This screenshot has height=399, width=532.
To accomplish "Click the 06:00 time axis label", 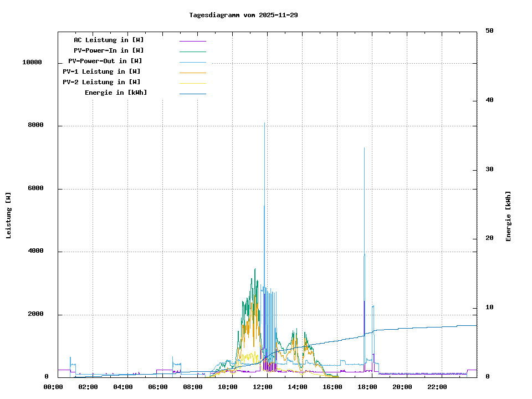I will pyautogui.click(x=158, y=387).
